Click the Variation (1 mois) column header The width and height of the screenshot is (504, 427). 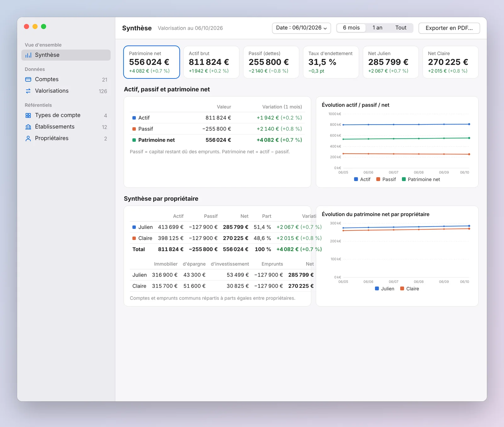tap(282, 107)
